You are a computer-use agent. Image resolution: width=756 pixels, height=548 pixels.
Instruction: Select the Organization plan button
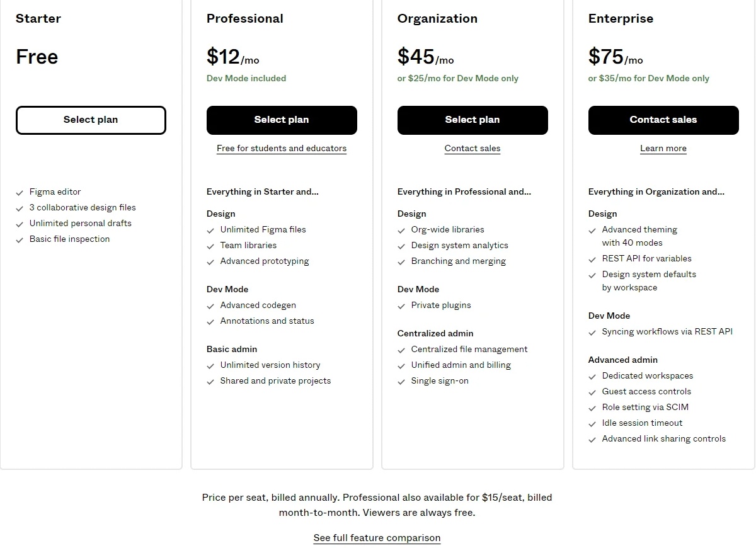472,120
